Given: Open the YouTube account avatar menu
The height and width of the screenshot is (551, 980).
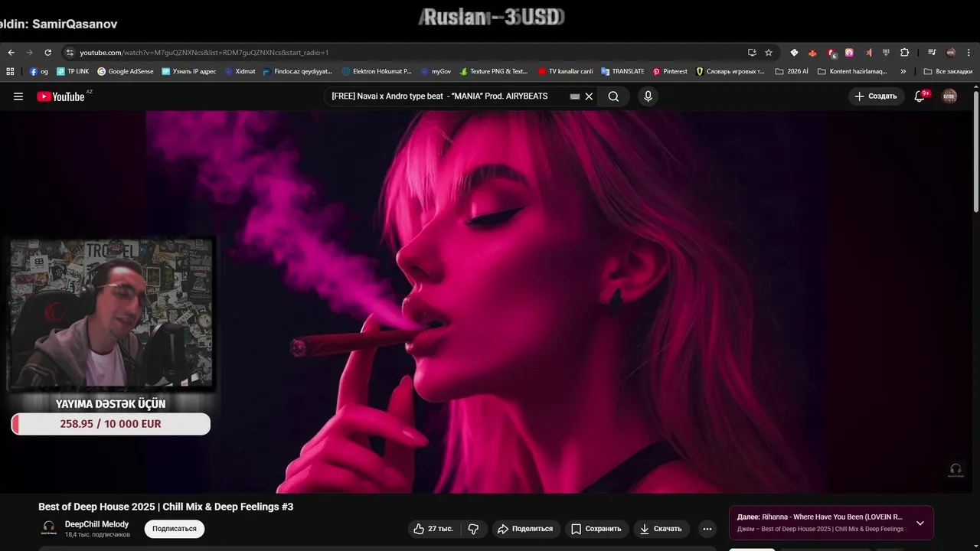Looking at the screenshot, I should [949, 96].
